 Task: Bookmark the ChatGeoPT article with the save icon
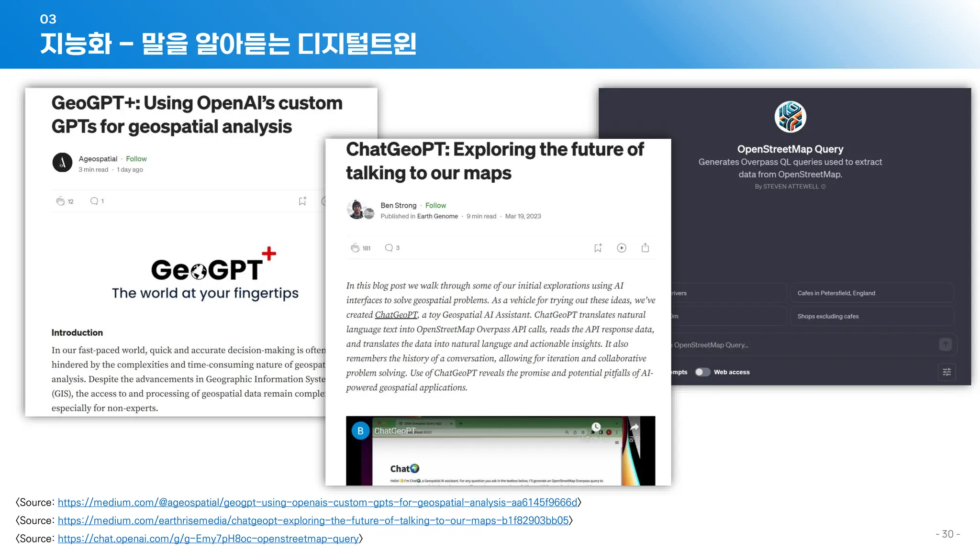click(x=598, y=248)
